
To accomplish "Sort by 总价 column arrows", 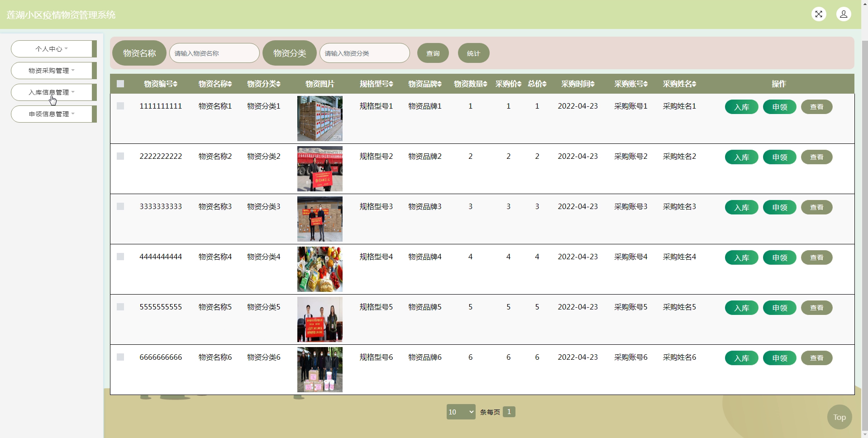I will (544, 84).
